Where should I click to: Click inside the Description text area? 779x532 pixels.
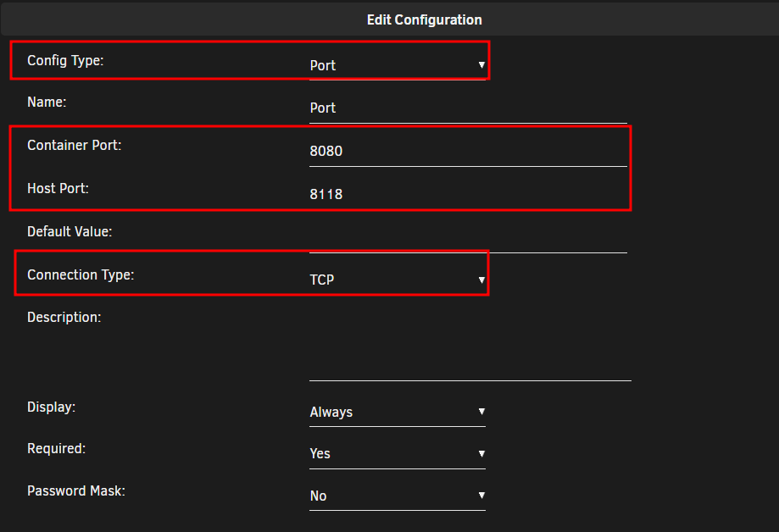click(x=470, y=346)
